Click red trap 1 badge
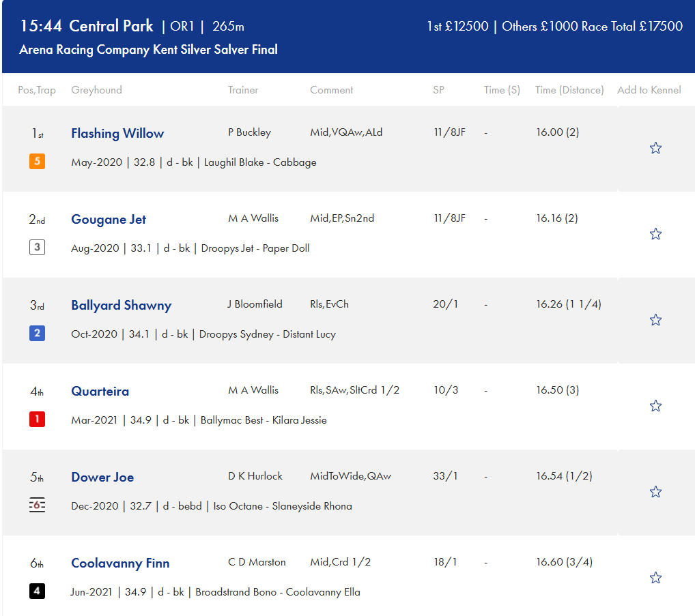 pos(37,420)
